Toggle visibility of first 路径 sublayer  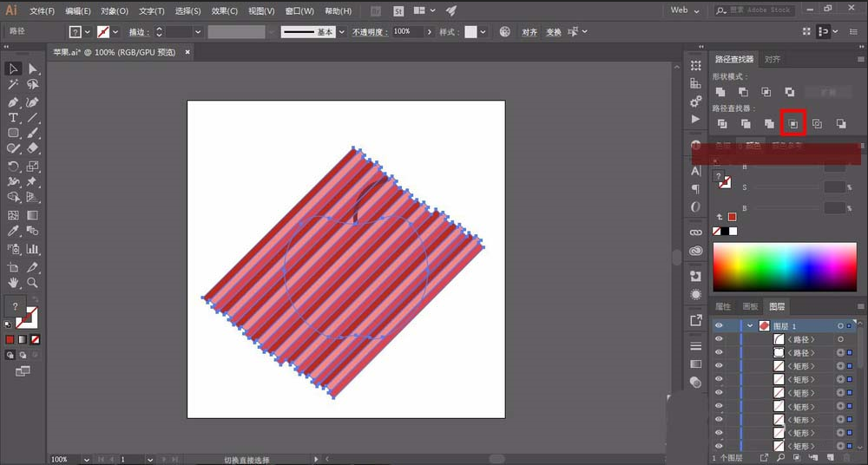(719, 339)
